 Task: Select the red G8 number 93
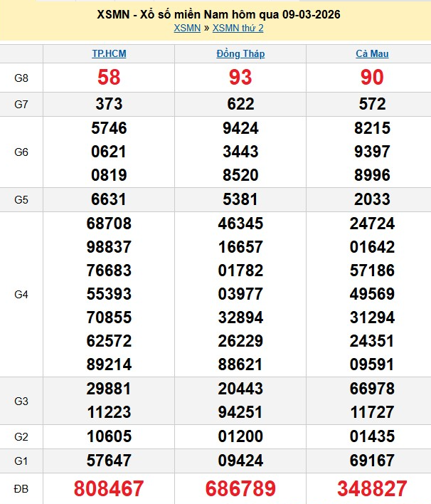(240, 78)
